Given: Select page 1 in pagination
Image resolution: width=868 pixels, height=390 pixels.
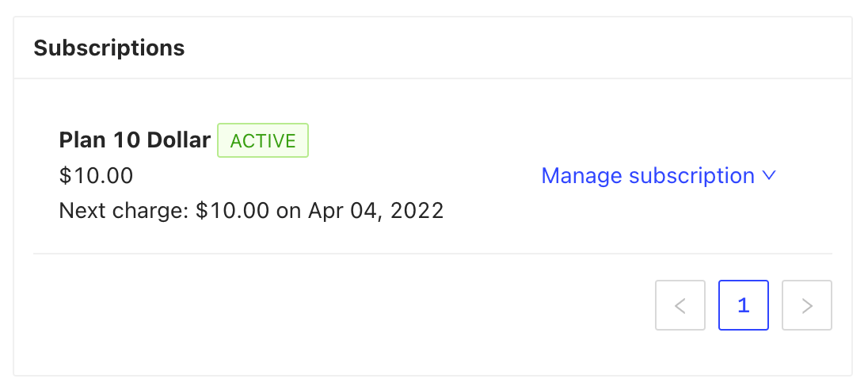Looking at the screenshot, I should coord(743,305).
